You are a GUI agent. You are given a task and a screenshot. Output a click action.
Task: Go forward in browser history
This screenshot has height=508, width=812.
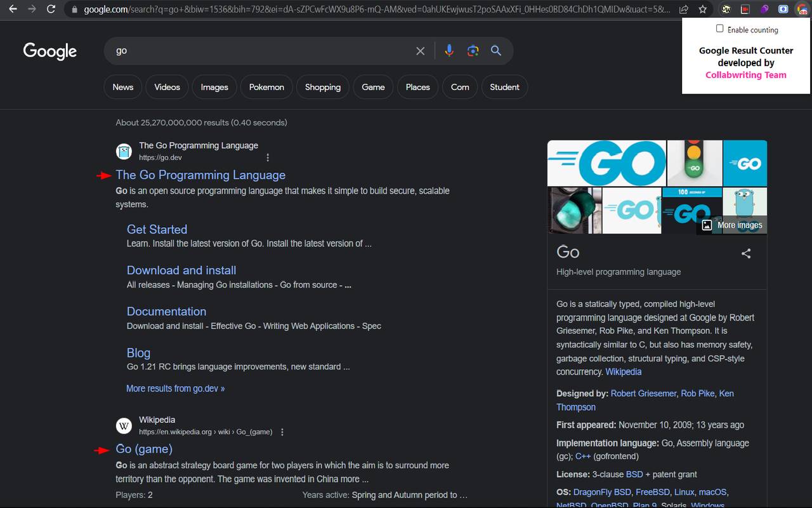coord(32,10)
